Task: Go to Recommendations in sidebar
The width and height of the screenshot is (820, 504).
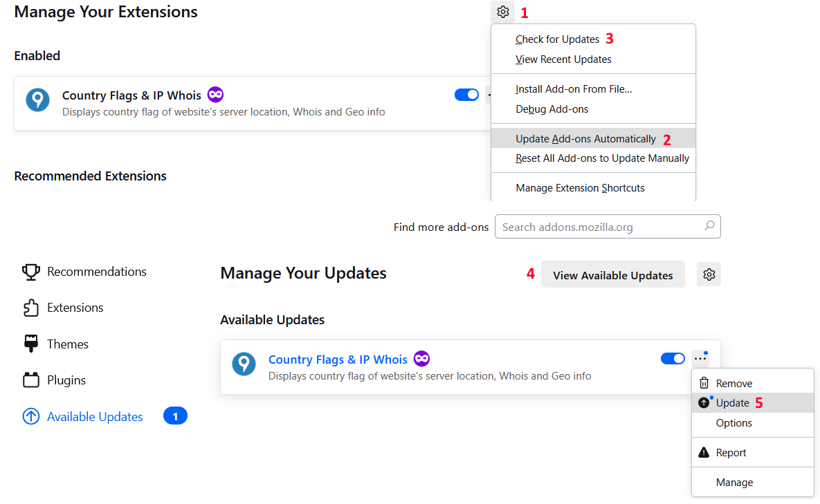Action: point(97,272)
